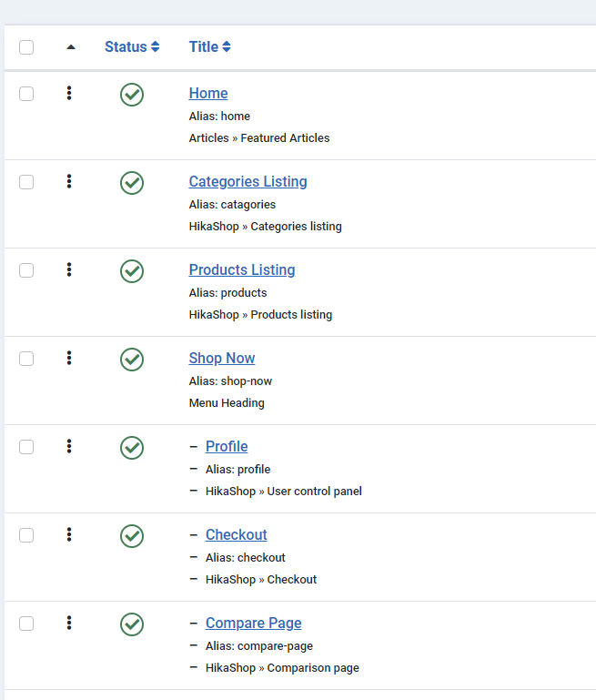Click the Compare Page title link

[x=253, y=623]
